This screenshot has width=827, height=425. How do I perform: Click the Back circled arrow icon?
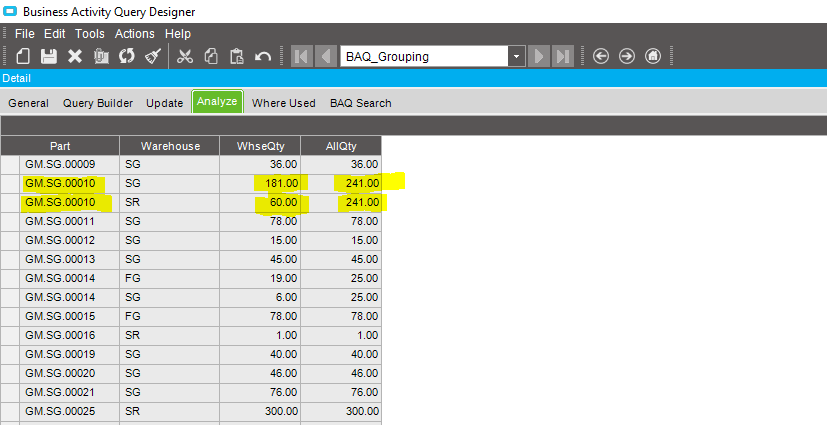[x=601, y=56]
